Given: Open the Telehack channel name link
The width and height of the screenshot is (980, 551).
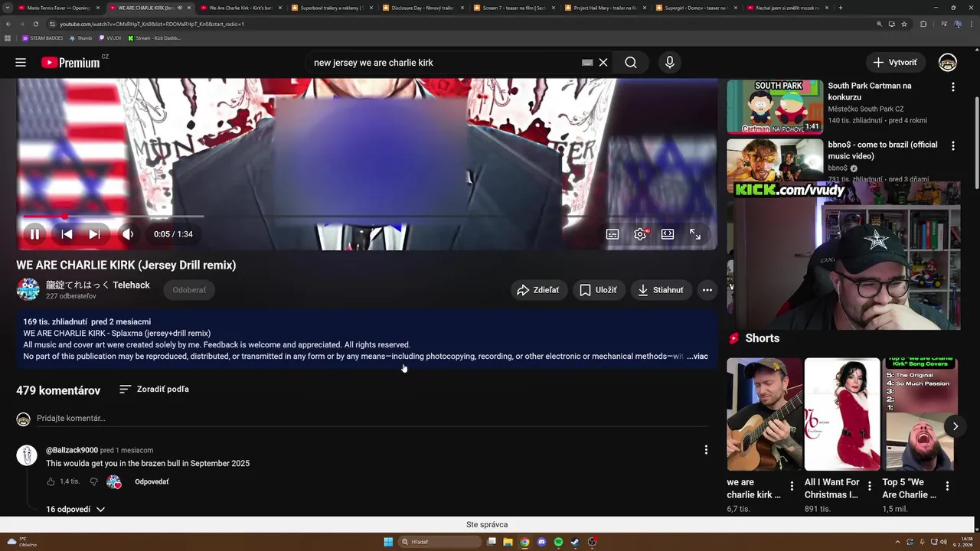Looking at the screenshot, I should [98, 285].
